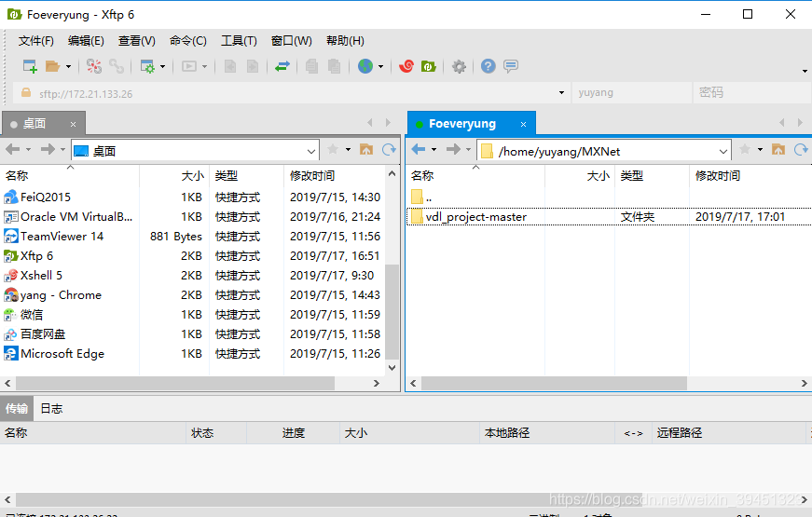The image size is (812, 517).
Task: Open the 文件(F) menu
Action: point(35,41)
